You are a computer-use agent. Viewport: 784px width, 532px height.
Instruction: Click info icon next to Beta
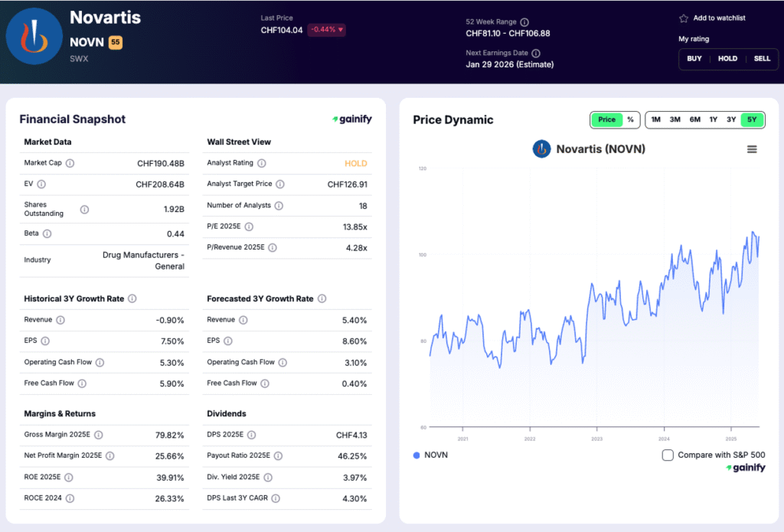[47, 233]
